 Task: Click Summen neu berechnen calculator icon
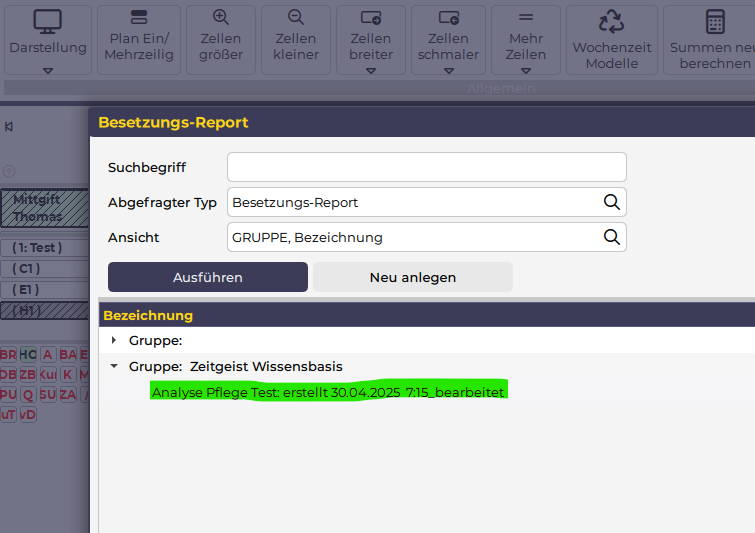(x=715, y=22)
